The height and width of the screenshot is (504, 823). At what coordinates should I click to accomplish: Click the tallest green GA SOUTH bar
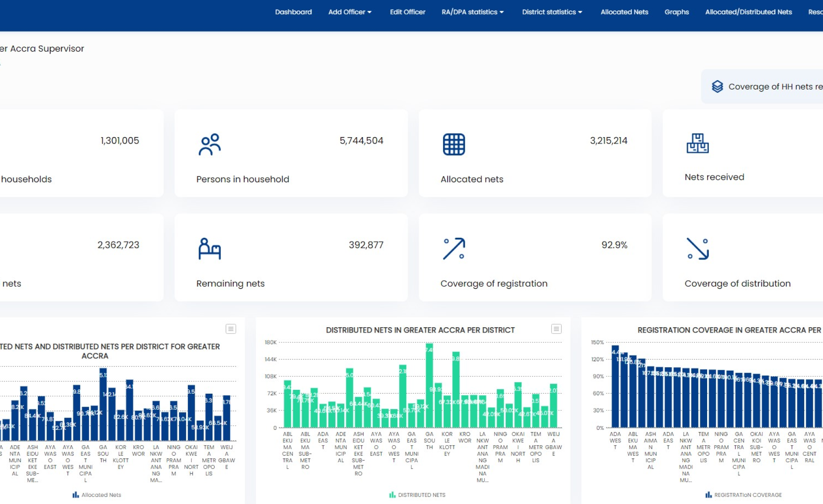[x=429, y=386]
